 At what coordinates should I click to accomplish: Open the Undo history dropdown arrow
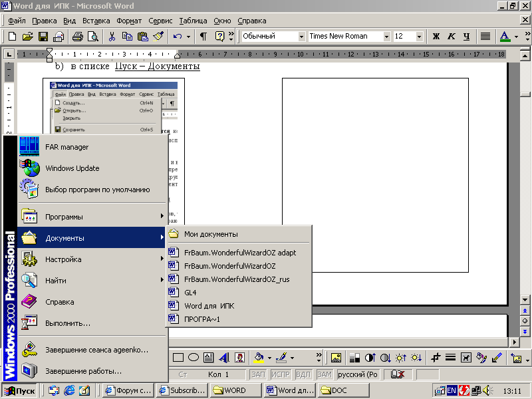[x=188, y=37]
